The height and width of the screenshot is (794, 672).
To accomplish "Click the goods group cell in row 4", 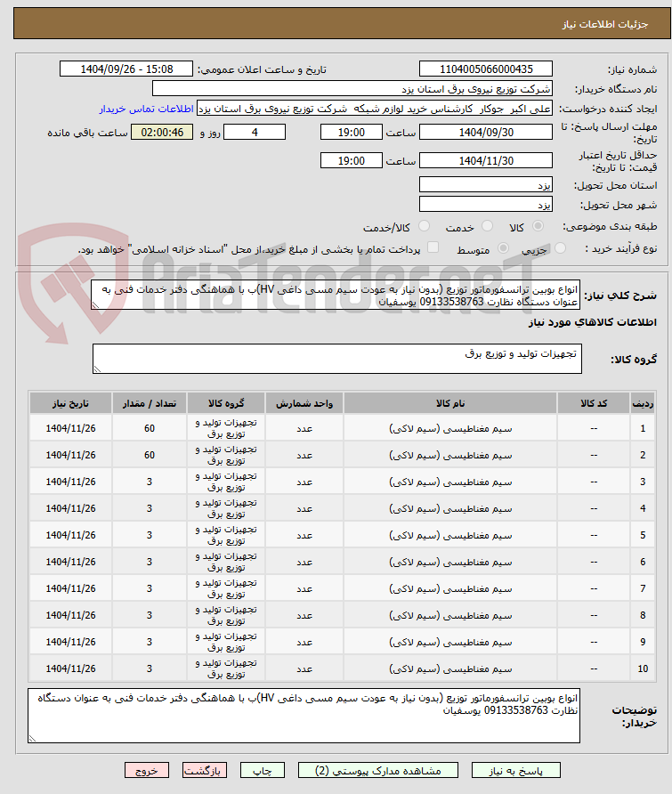I will tap(226, 508).
